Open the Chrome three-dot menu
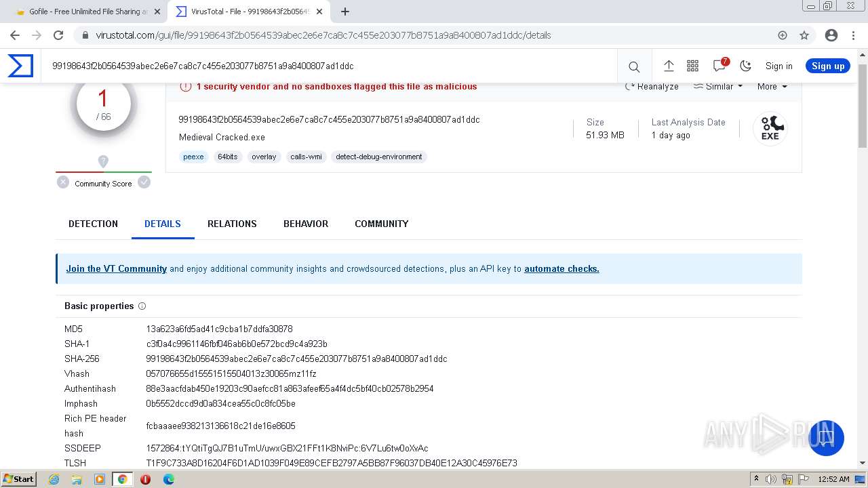 coord(853,35)
